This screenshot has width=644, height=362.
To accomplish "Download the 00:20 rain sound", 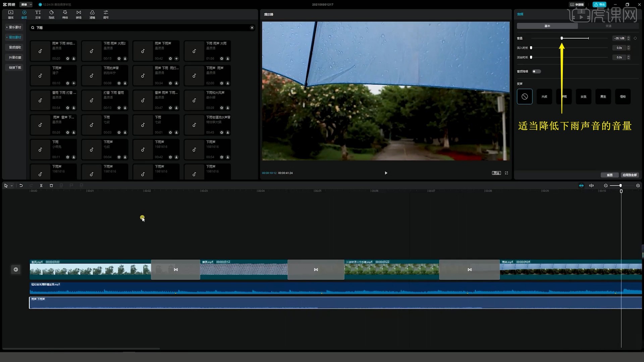I will click(74, 59).
